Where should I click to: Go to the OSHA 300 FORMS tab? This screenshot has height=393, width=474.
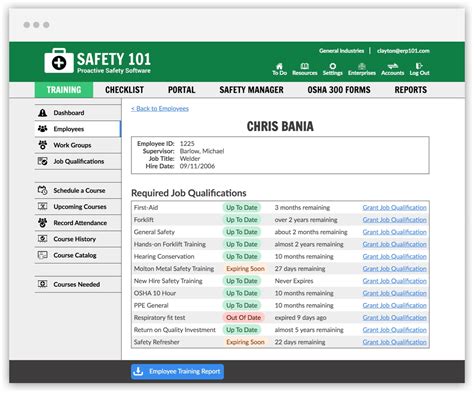coord(339,90)
